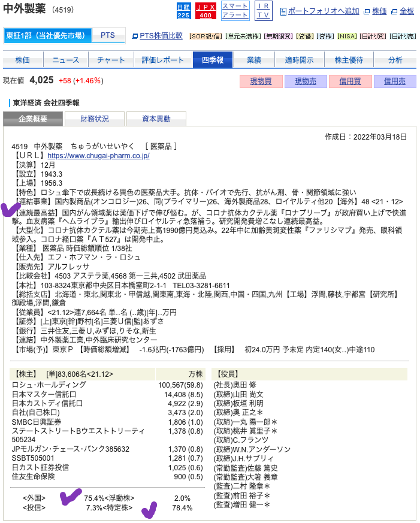The image size is (420, 523).
Task: Open the 株主優待 tab
Action: 349,60
